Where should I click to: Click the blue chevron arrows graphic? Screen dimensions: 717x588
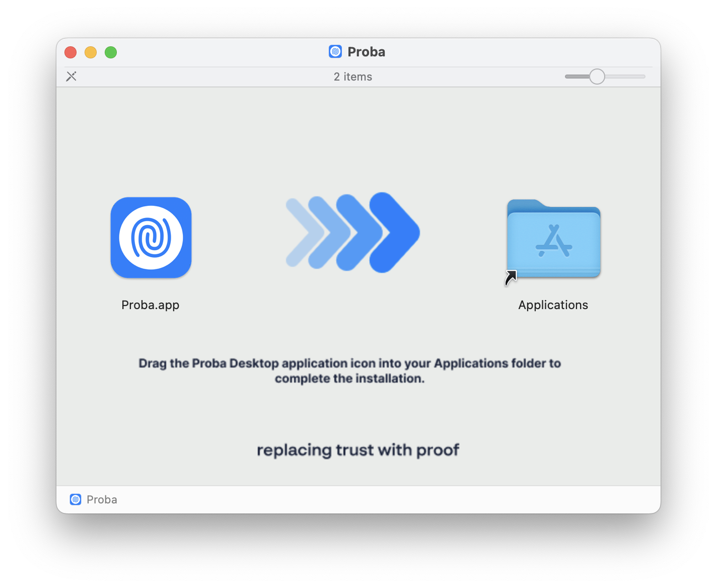pyautogui.click(x=352, y=233)
